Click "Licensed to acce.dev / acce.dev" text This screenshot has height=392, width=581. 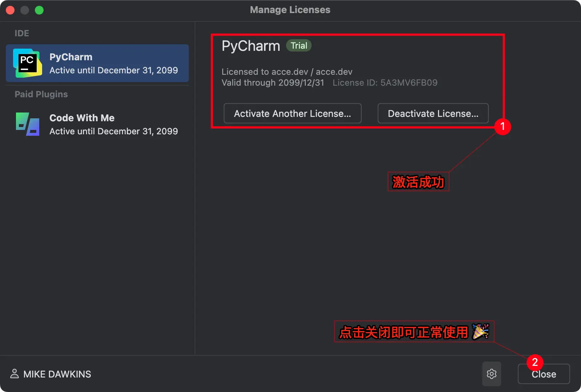pos(287,72)
